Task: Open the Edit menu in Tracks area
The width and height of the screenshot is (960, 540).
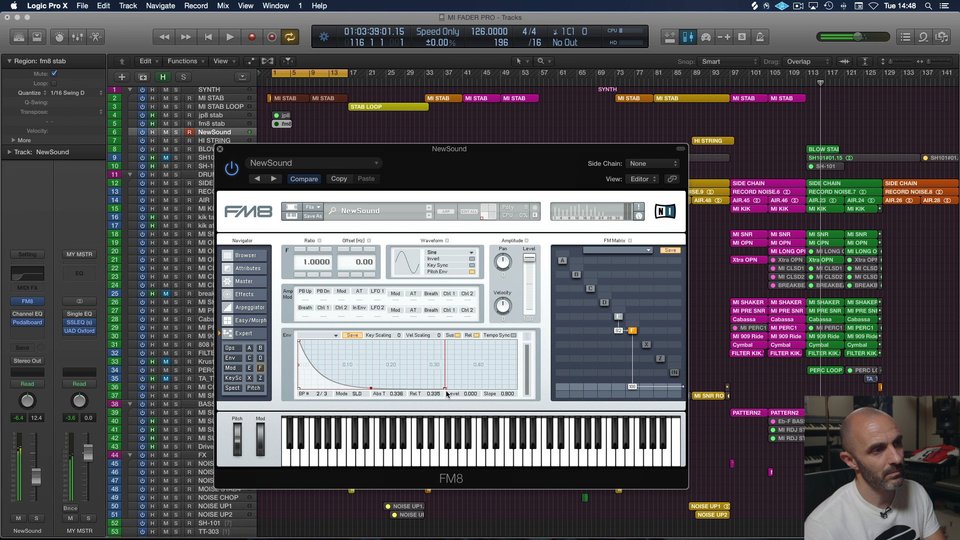Action: click(148, 61)
